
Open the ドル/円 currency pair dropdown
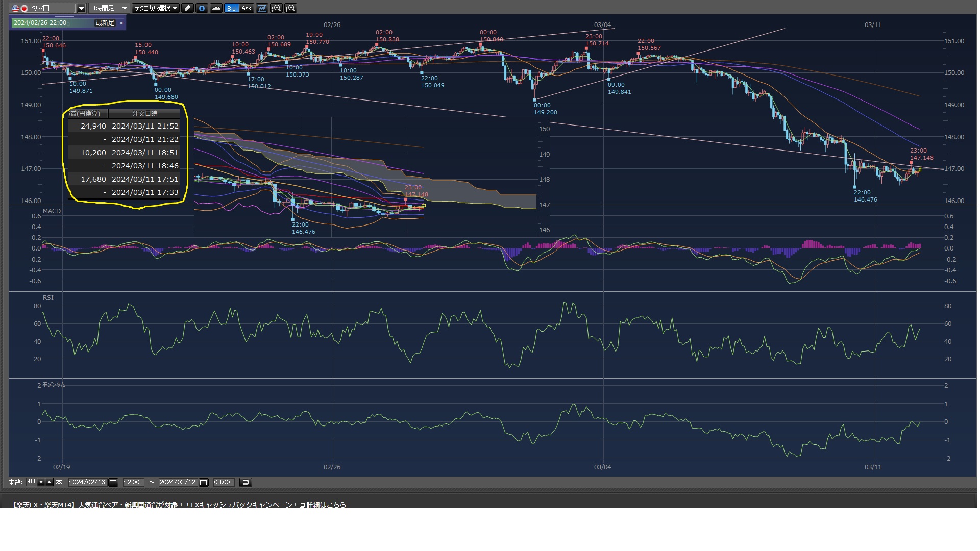pyautogui.click(x=81, y=8)
